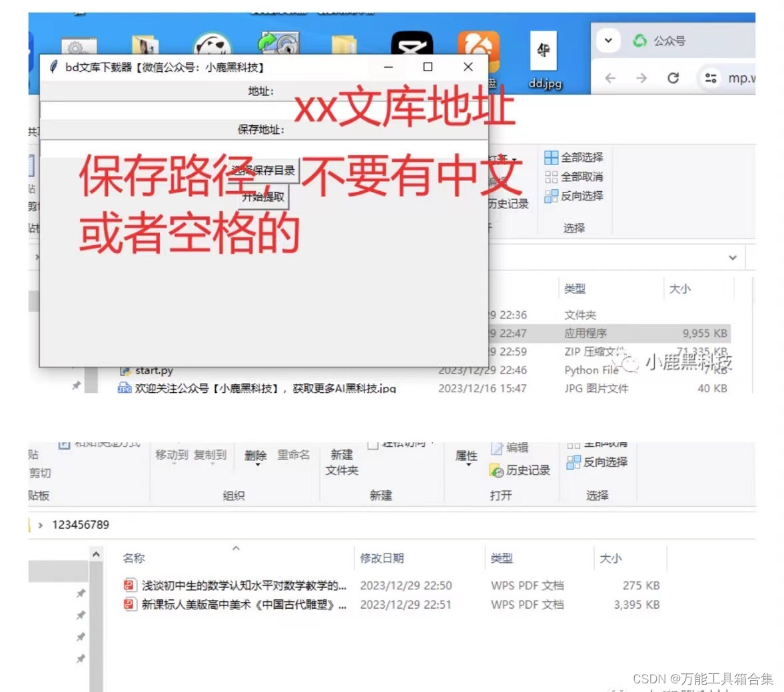Sort by 大小 column in upper Explorer
Viewport: 784px width, 692px height.
coord(680,288)
